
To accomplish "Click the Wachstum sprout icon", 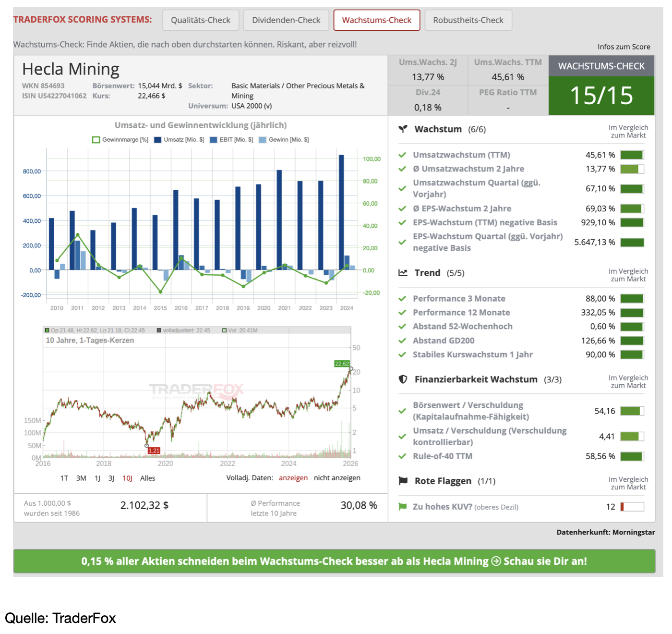I will click(403, 129).
